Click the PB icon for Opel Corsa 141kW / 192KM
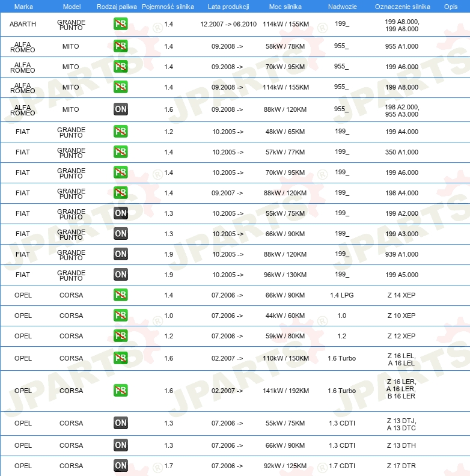This screenshot has height=476, width=470. pyautogui.click(x=121, y=391)
